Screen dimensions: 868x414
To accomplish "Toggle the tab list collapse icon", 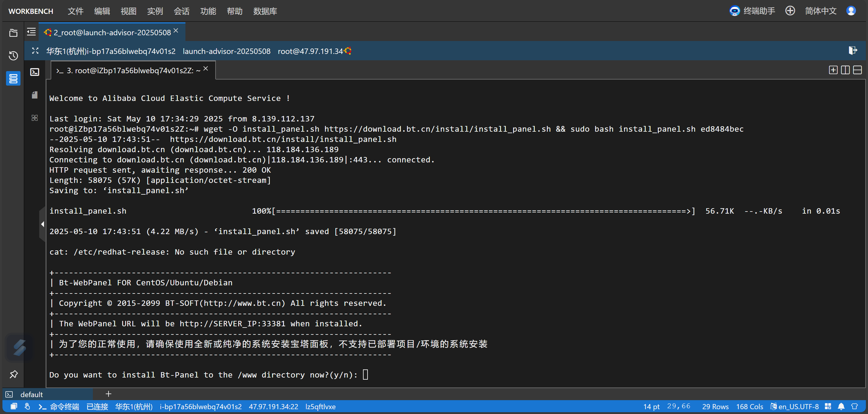I will click(x=31, y=32).
